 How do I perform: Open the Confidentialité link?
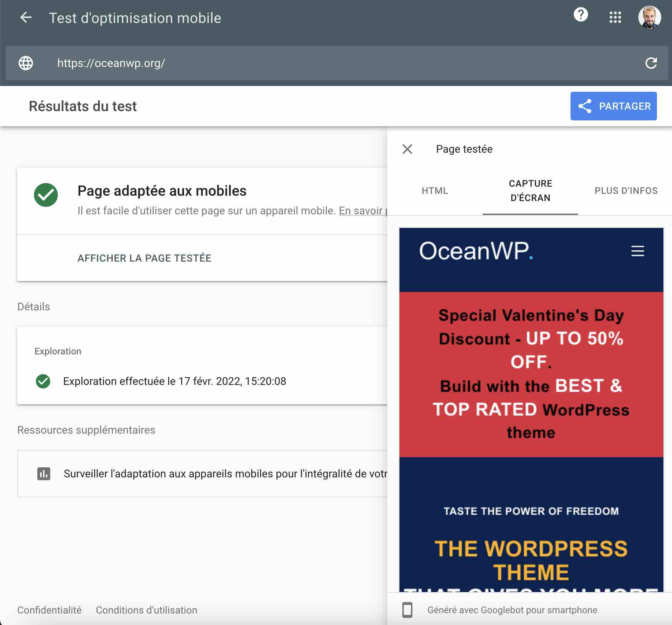click(x=49, y=610)
